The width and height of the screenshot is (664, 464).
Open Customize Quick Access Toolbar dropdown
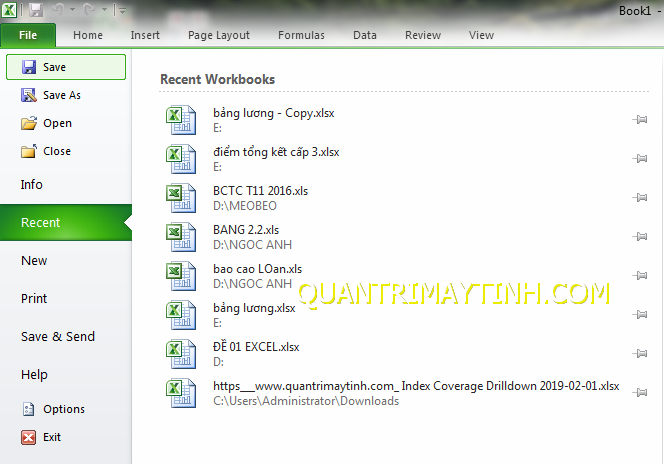click(122, 11)
